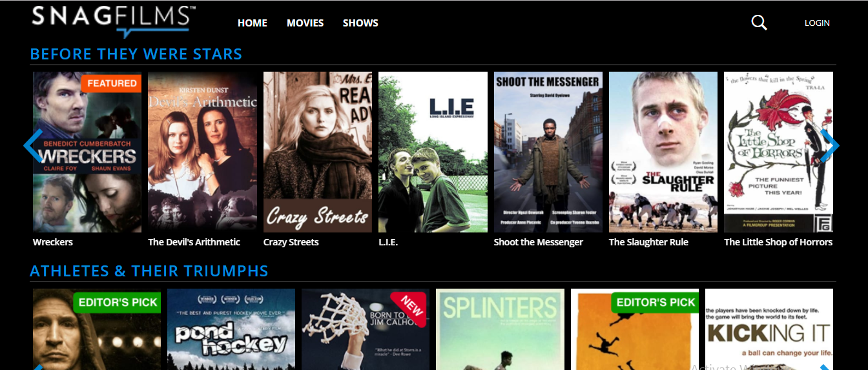Click the SnagFilms logo
The width and height of the screenshot is (868, 370).
pos(114,21)
